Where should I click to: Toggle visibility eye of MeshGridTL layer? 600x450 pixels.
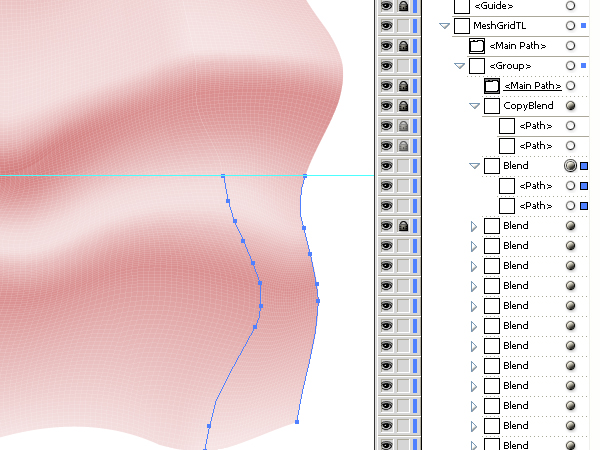coord(386,26)
